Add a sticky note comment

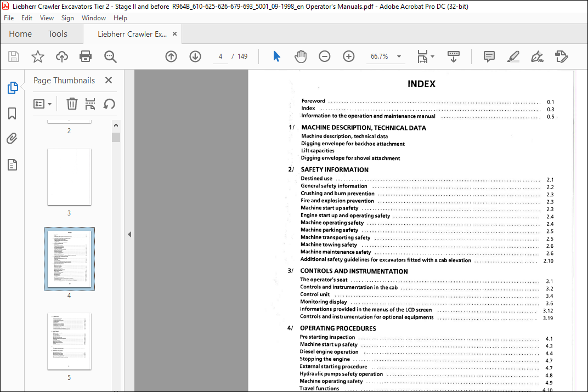coord(489,56)
